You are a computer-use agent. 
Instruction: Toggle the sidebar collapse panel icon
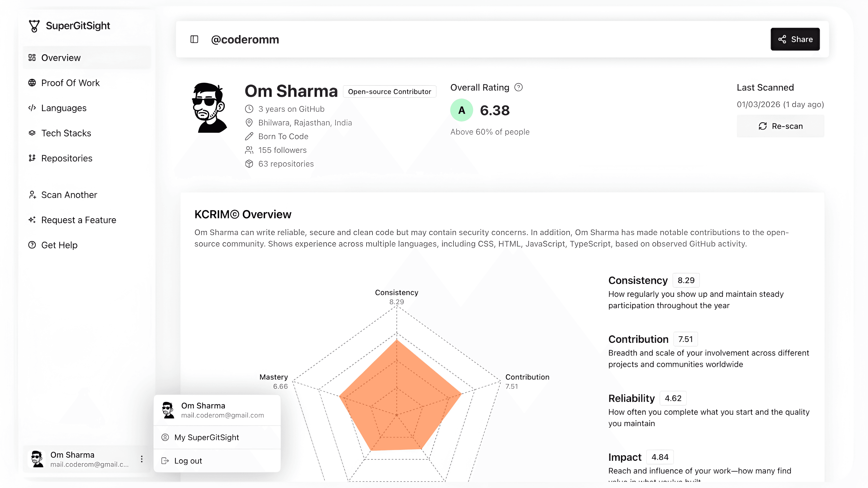[194, 39]
